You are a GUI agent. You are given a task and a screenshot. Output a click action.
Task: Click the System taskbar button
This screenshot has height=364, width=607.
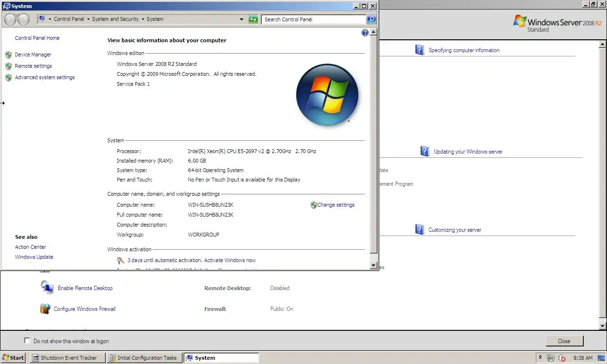221,358
